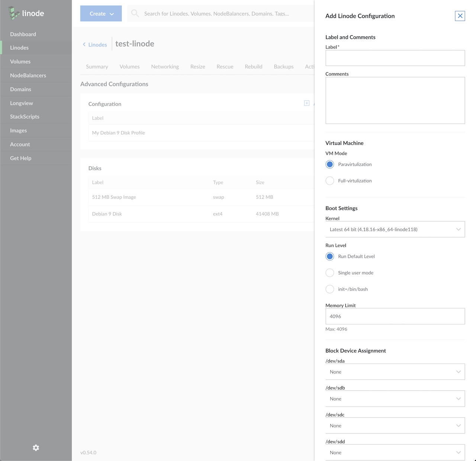Image resolution: width=476 pixels, height=461 pixels.
Task: Click the Linode logo icon
Action: (15, 13)
